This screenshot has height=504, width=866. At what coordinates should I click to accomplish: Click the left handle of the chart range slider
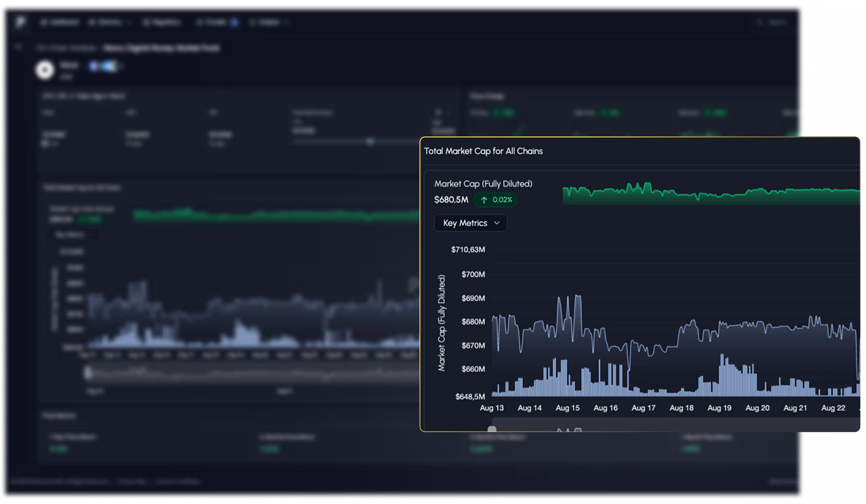[x=492, y=429]
